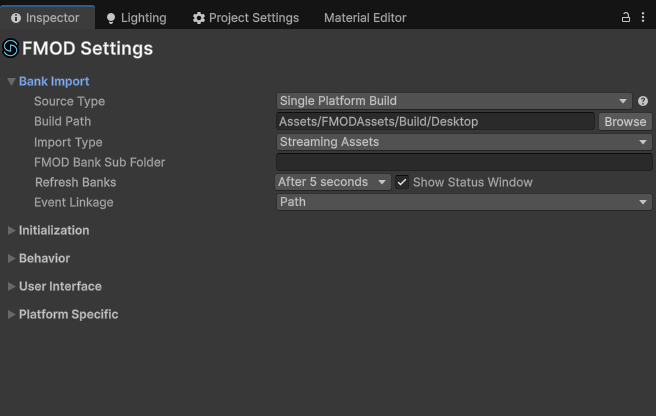
Task: Click the FMOD logo icon
Action: click(11, 48)
